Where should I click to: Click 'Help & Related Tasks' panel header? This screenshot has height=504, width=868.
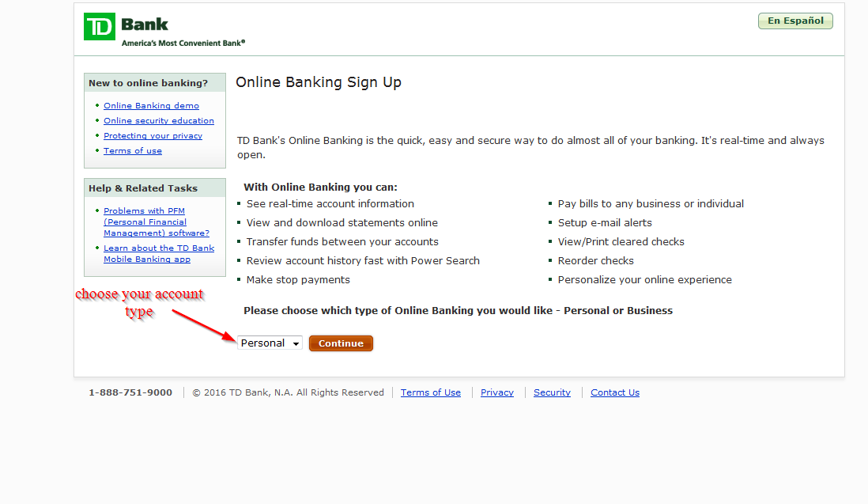[155, 188]
